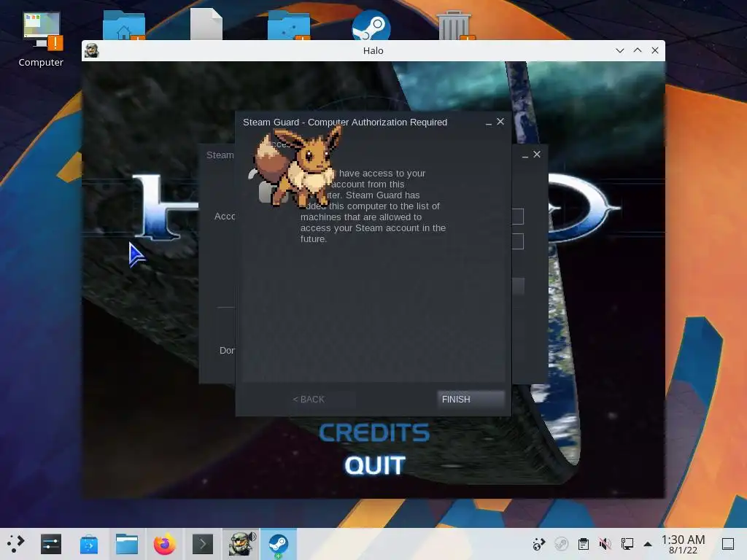The width and height of the screenshot is (747, 560).
Task: Close the Steam Guard authorization dialog
Action: click(500, 122)
